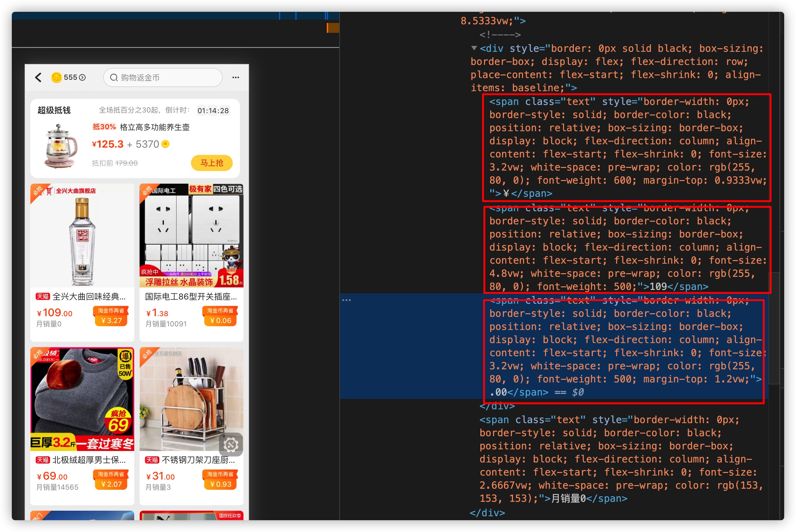Select the countdown timer 01:14:28
This screenshot has width=796, height=532.
point(213,111)
